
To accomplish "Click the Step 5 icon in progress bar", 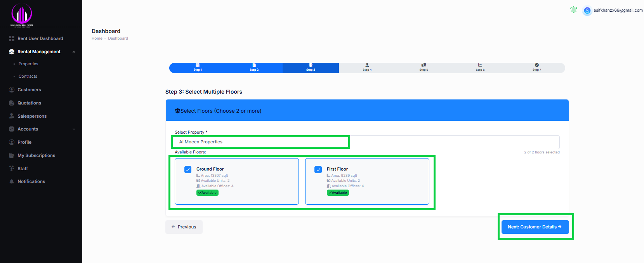I will tap(424, 65).
